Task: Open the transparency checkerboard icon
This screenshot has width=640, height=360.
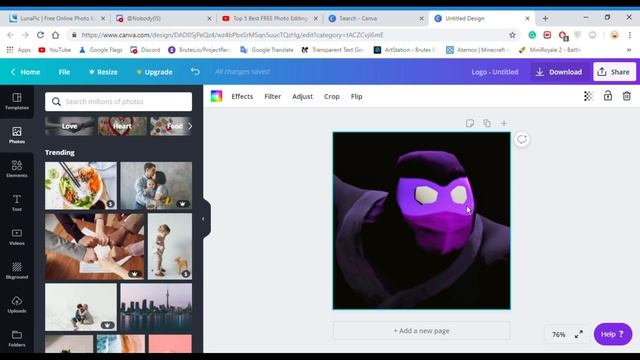Action: [588, 96]
